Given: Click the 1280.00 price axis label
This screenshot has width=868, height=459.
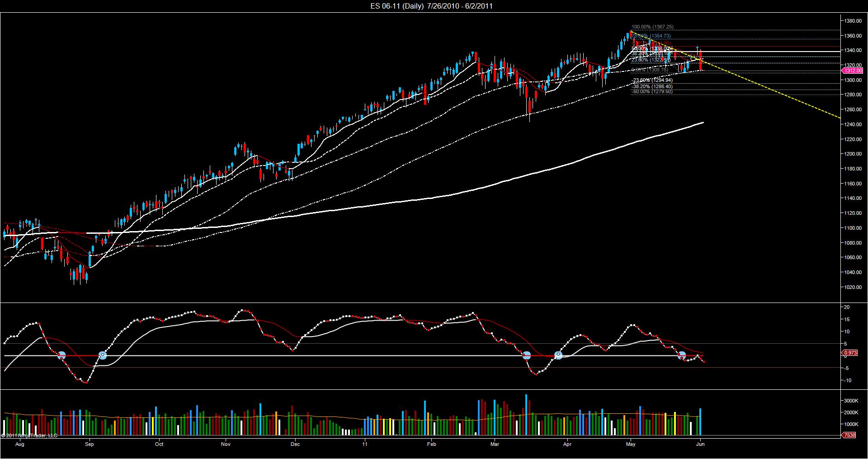Looking at the screenshot, I should (852, 95).
